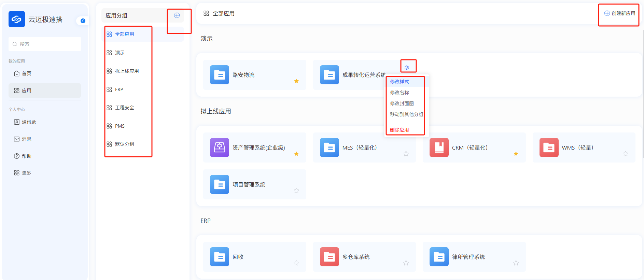The height and width of the screenshot is (280, 644).
Task: Open the CRM（轻量化）red book icon
Action: [439, 148]
